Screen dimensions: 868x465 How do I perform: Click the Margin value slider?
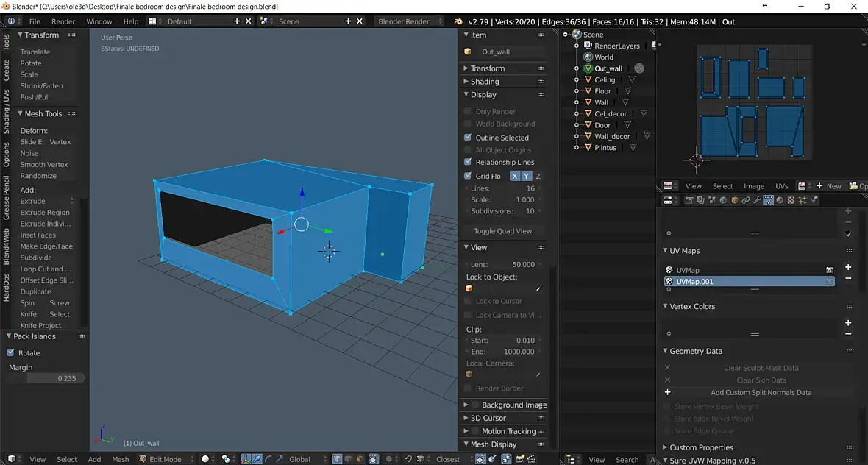coord(56,378)
